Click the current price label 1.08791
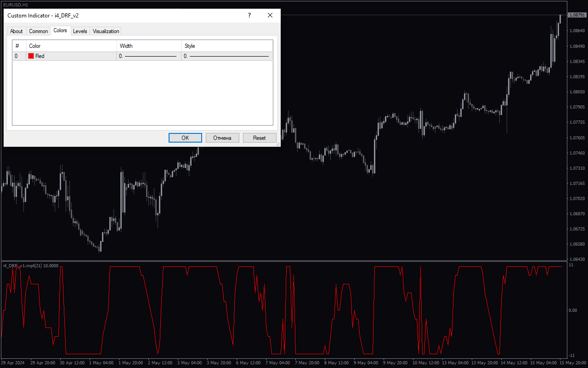Image resolution: width=588 pixels, height=368 pixels. [577, 15]
